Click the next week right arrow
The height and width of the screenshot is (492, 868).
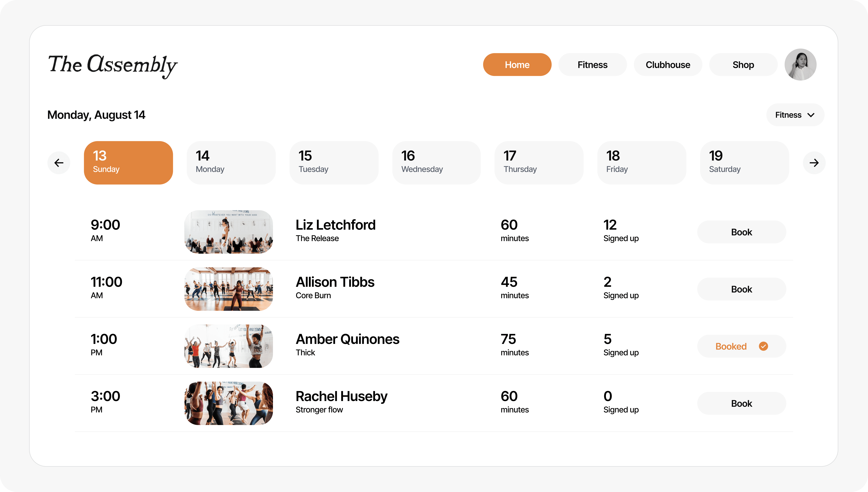click(814, 163)
